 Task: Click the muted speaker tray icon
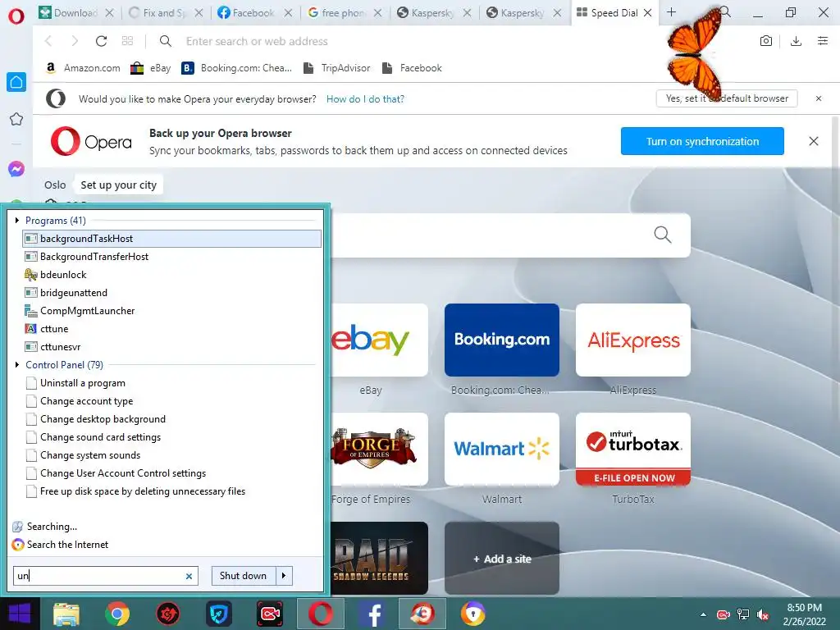[763, 615]
